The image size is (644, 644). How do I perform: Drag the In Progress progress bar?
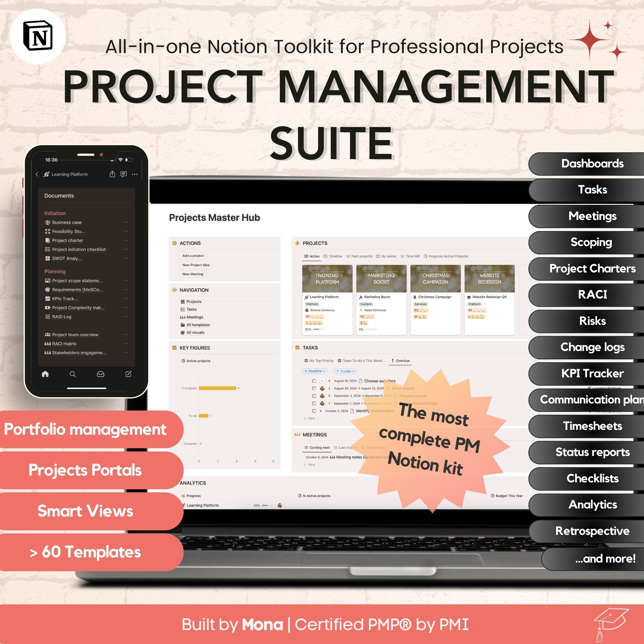pos(218,389)
